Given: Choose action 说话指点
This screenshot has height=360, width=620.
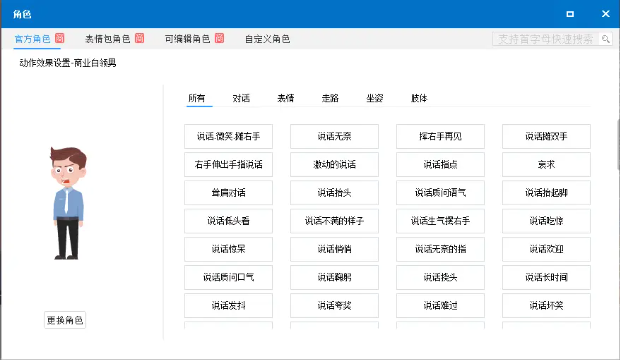Looking at the screenshot, I should tap(440, 165).
